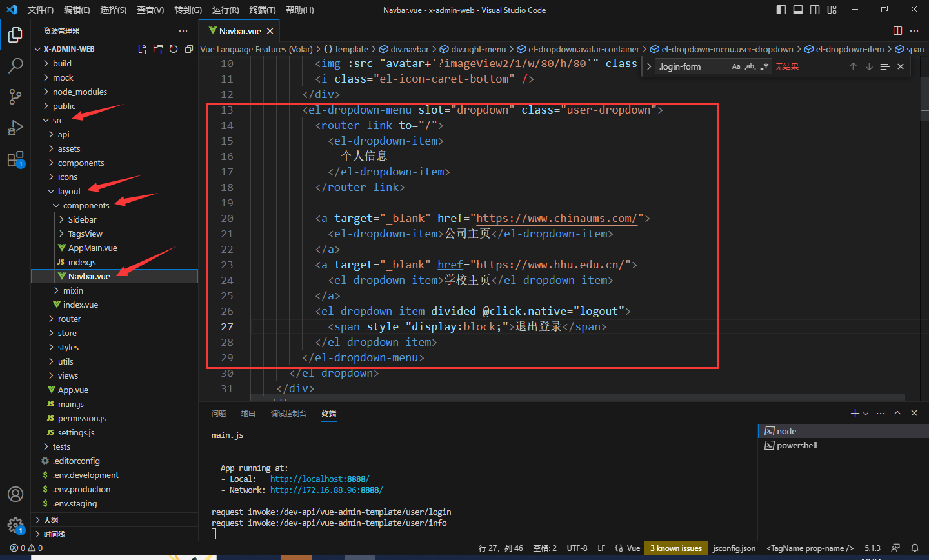Close the find widget
929x560 pixels.
[901, 66]
